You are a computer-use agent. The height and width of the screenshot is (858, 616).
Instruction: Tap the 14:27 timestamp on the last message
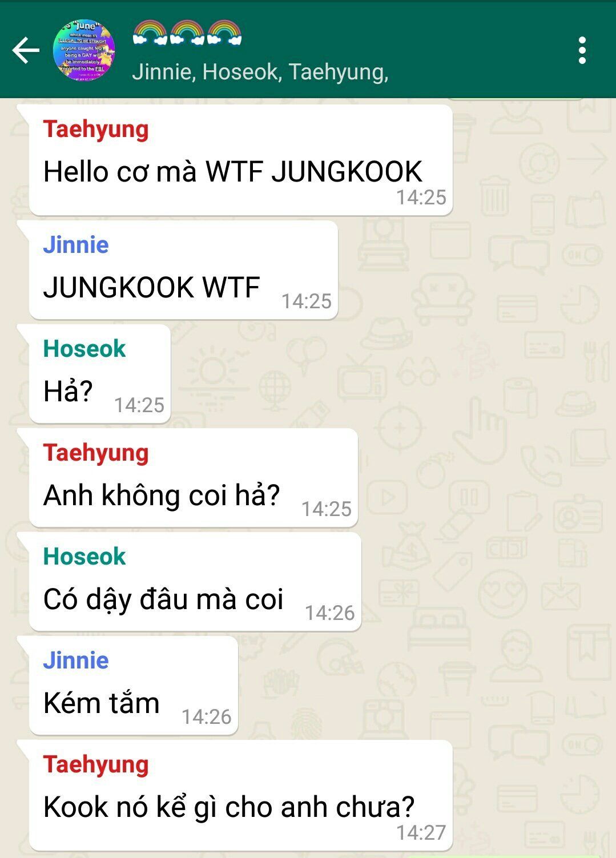pyautogui.click(x=421, y=833)
